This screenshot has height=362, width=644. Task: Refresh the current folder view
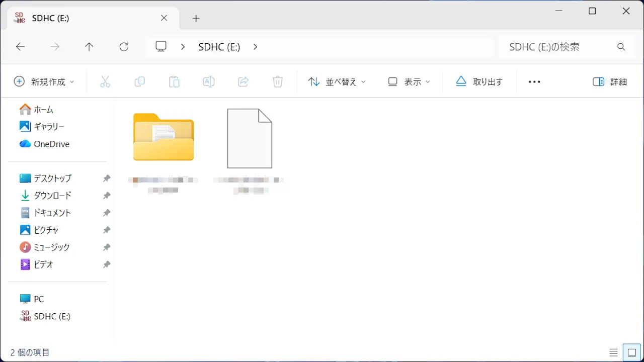pos(124,47)
